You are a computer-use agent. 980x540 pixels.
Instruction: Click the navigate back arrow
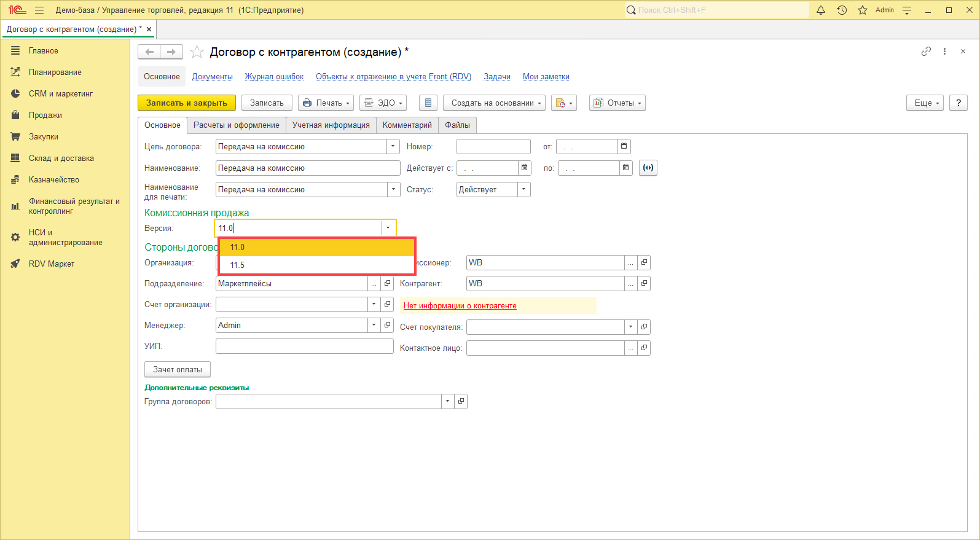tap(149, 52)
